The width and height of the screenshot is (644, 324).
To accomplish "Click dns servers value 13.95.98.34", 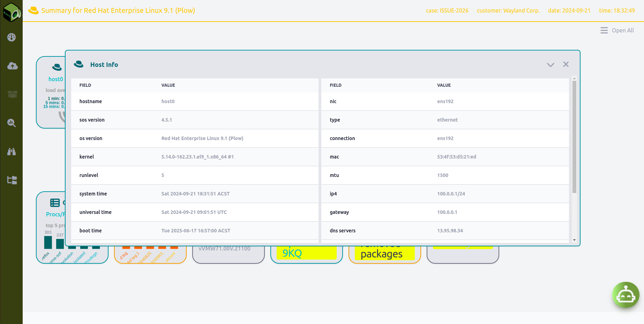I will coord(450,231).
